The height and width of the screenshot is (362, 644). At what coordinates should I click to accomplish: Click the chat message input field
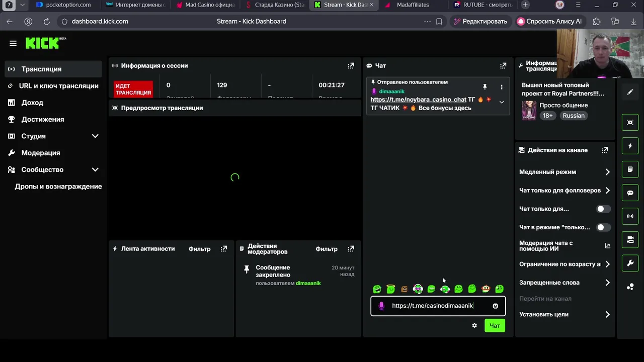tap(438, 306)
